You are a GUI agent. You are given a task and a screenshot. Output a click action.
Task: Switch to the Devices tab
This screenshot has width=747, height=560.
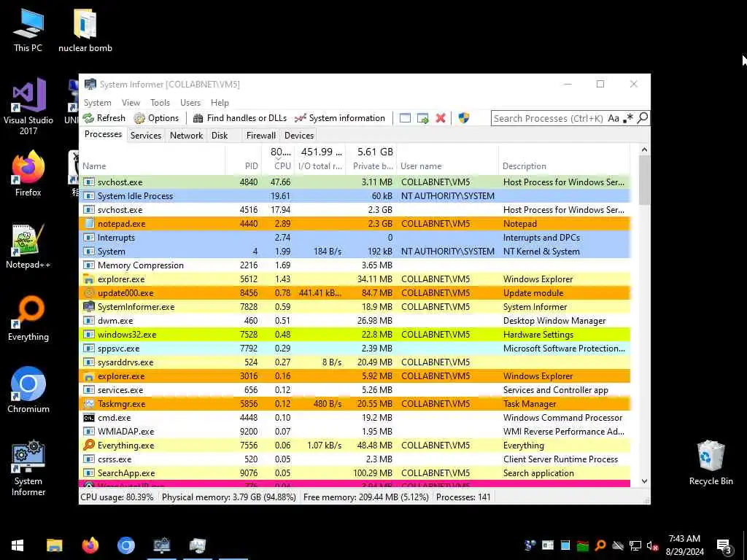pyautogui.click(x=298, y=135)
